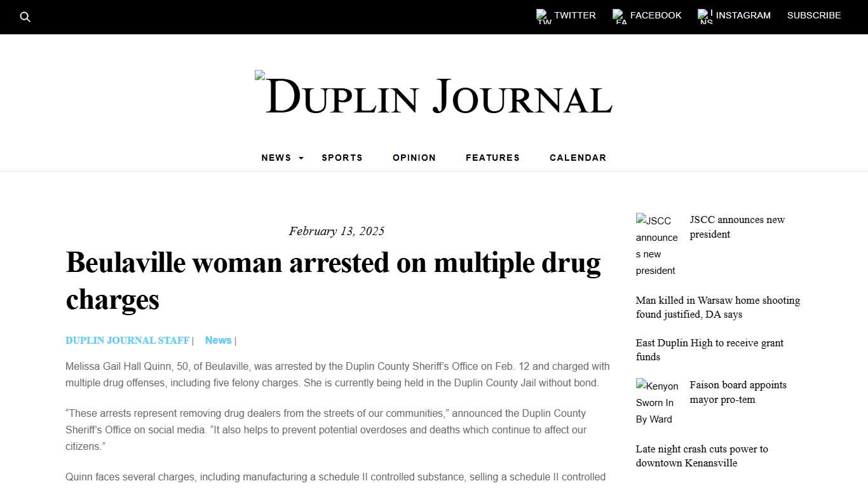This screenshot has height=488, width=868.
Task: Click the SUBSCRIBE link
Action: point(814,15)
